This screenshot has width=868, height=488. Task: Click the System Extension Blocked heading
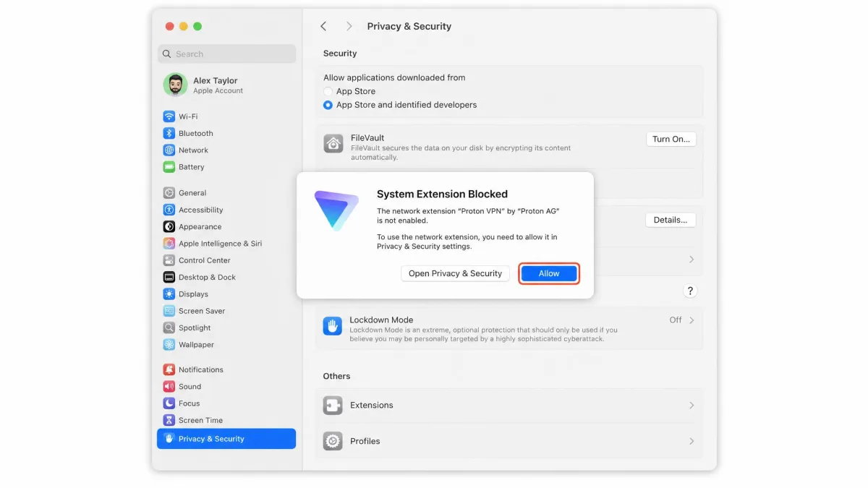point(442,194)
